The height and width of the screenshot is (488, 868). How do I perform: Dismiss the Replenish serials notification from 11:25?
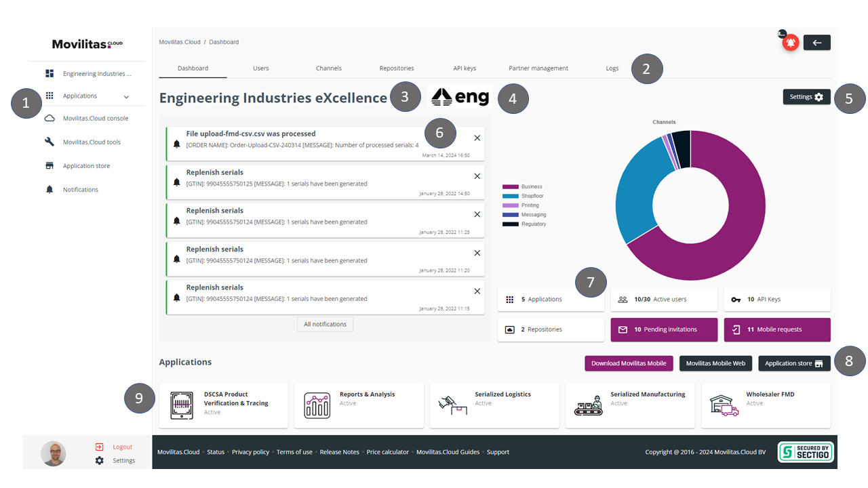477,214
